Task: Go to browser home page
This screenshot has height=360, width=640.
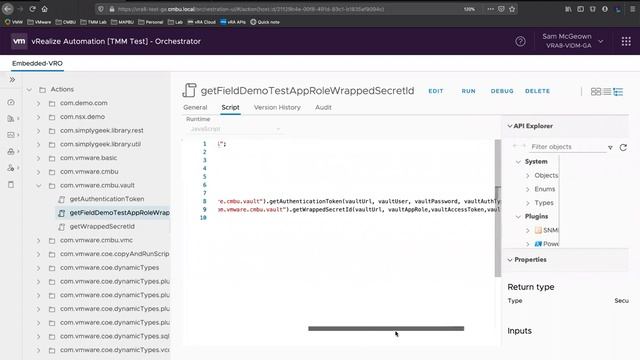Action: pyautogui.click(x=44, y=9)
